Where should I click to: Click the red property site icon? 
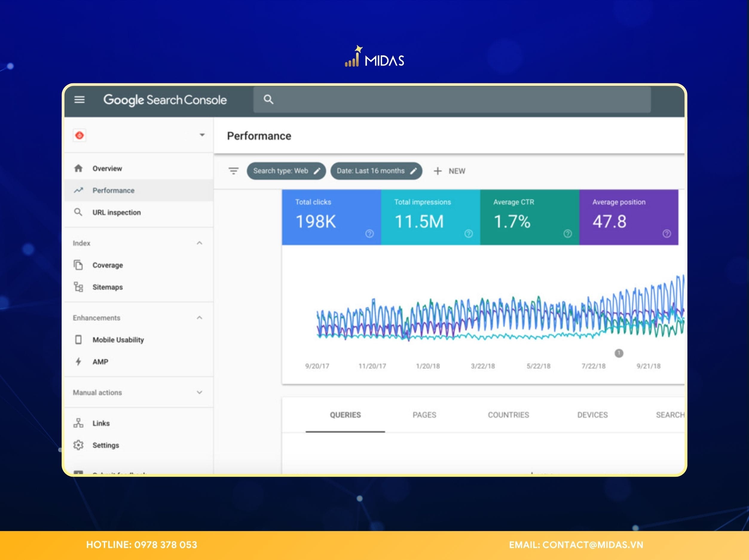(80, 135)
